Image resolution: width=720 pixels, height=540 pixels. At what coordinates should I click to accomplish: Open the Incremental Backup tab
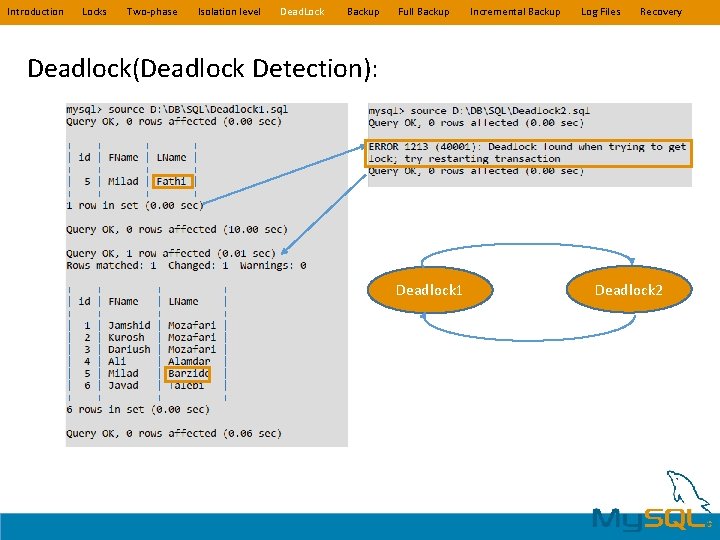515,12
